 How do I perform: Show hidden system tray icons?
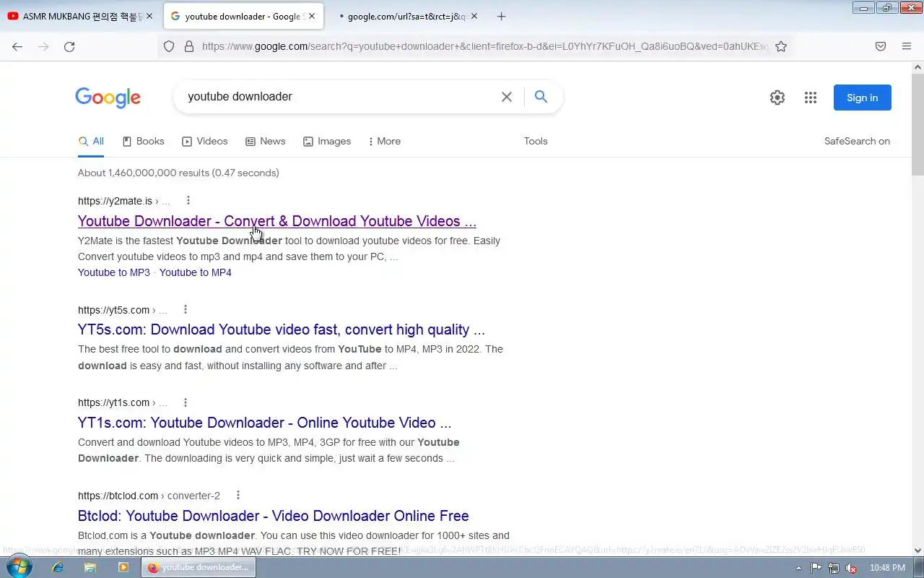click(x=798, y=568)
